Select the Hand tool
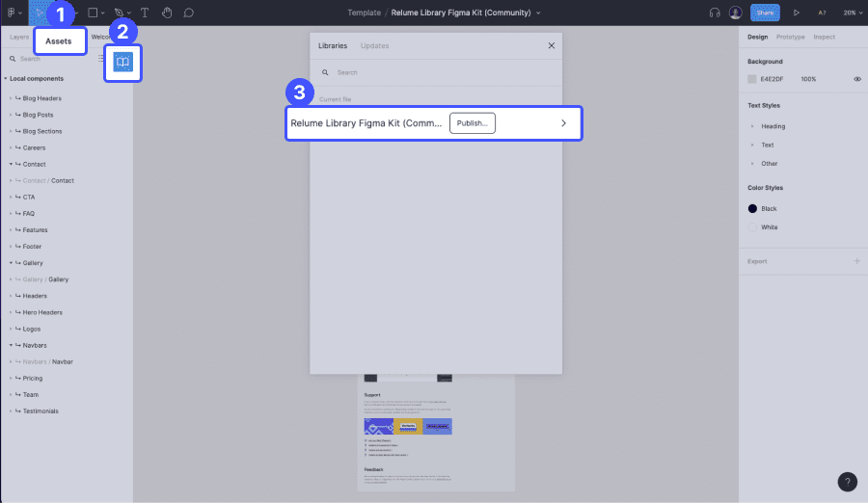The width and height of the screenshot is (868, 503). pyautogui.click(x=167, y=13)
